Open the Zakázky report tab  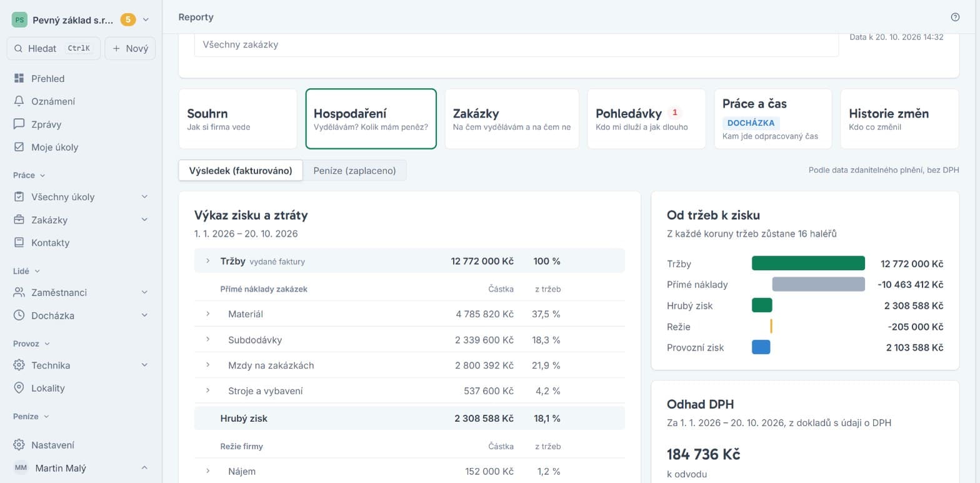point(512,119)
